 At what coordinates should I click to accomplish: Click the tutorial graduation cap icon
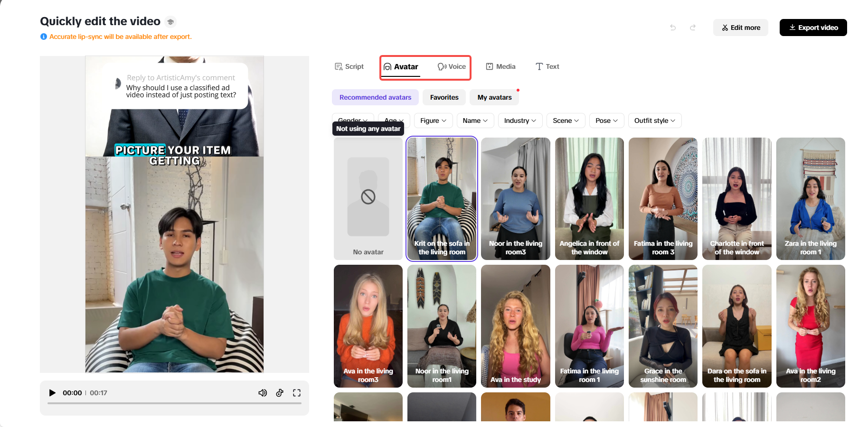170,22
